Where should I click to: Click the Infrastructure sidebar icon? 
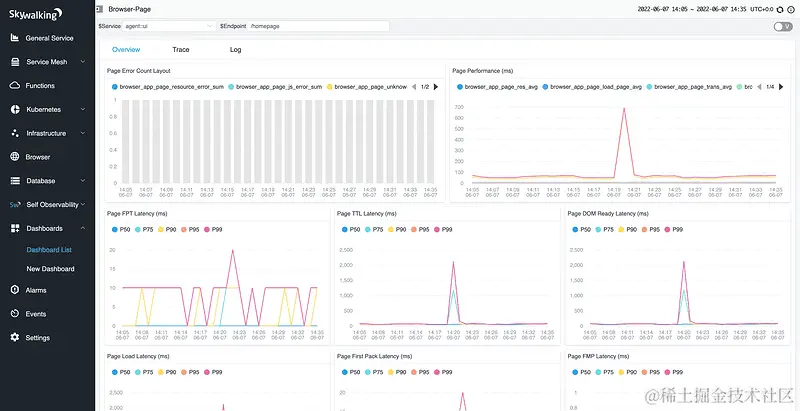tap(15, 133)
